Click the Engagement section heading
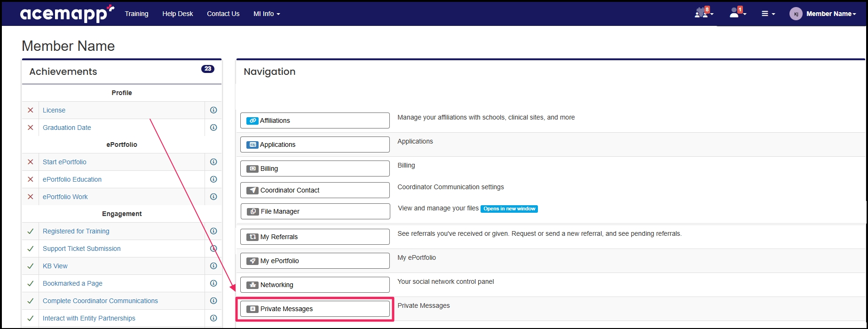 122,214
